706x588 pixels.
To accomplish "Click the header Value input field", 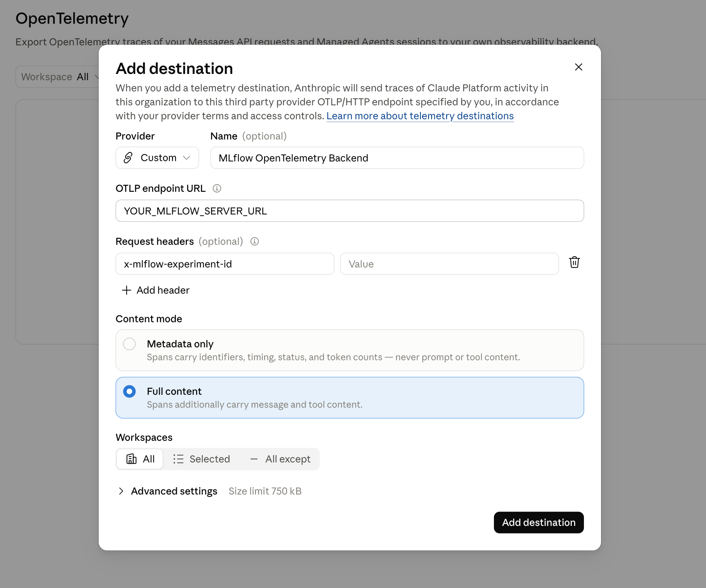I will click(x=449, y=264).
